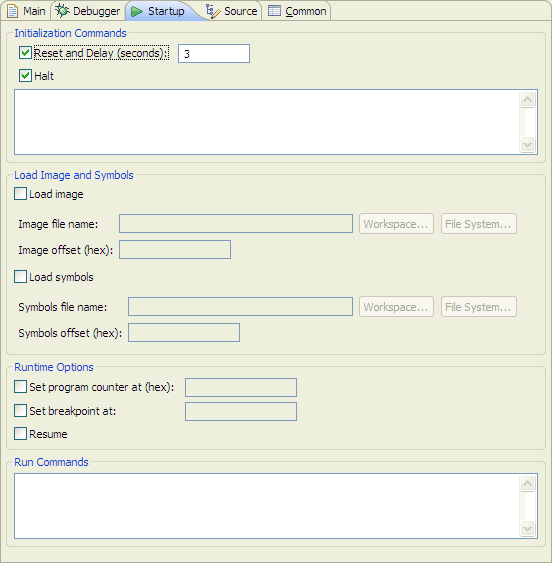Open the Source tab
Viewport: 552px width, 563px height.
[x=232, y=11]
